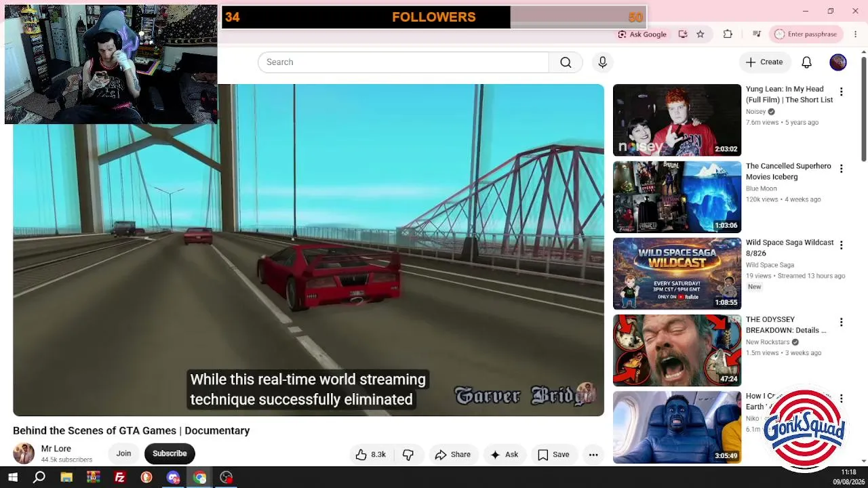
Task: Open the Noisey channel link
Action: coord(755,112)
